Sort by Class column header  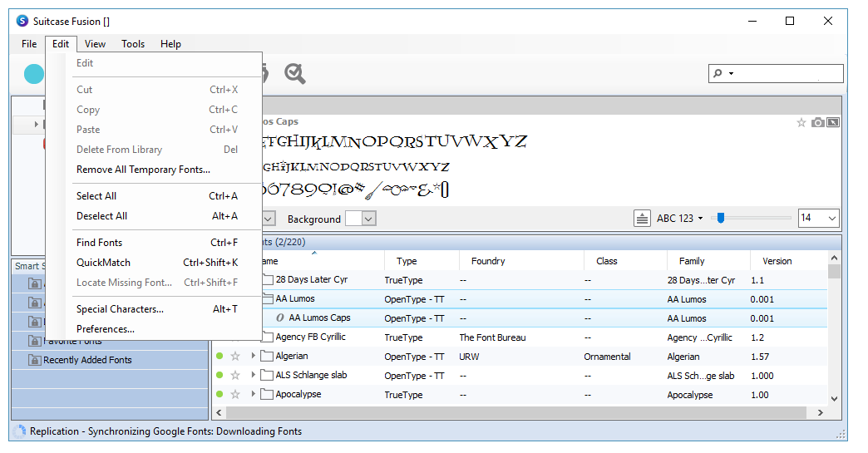(625, 261)
